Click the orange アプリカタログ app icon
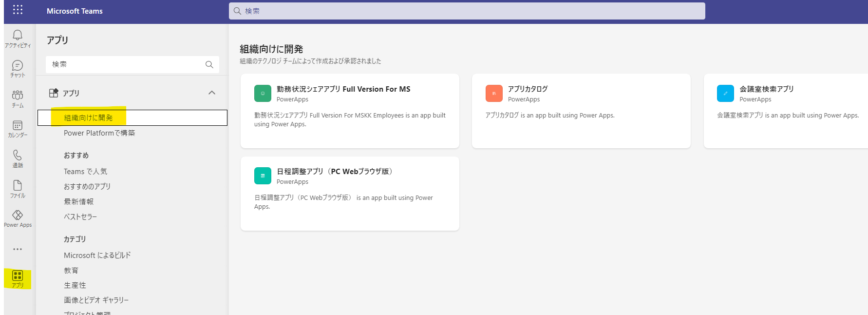Screen dimensions: 868x315 click(x=494, y=93)
